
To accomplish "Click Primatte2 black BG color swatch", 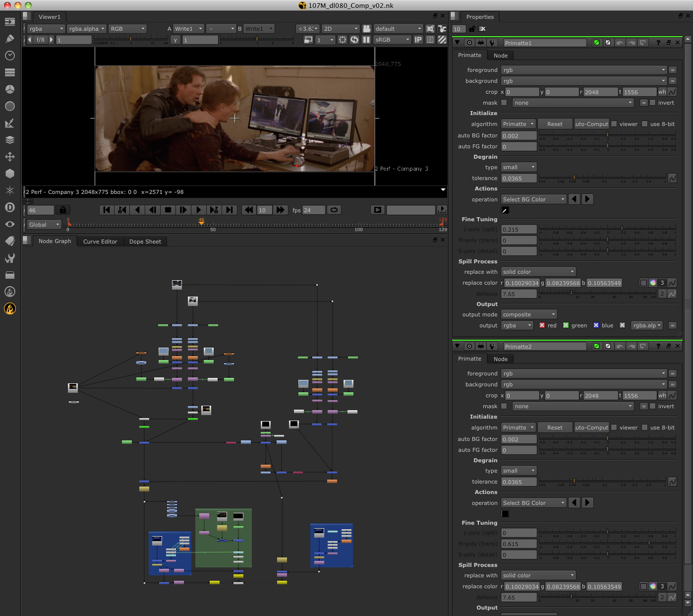I will (505, 513).
